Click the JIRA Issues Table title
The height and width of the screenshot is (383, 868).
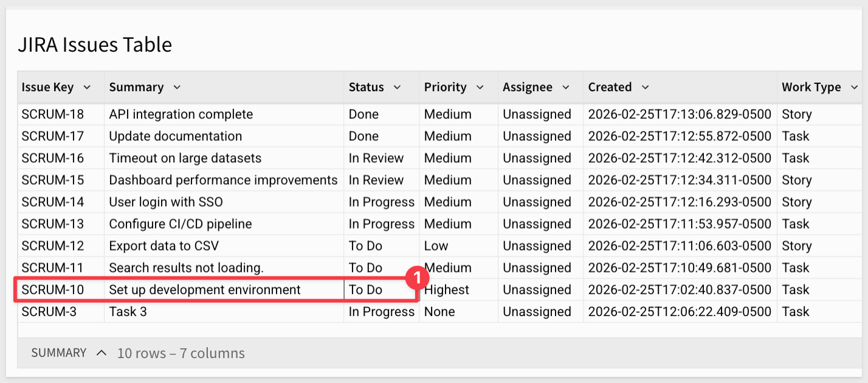click(x=95, y=44)
